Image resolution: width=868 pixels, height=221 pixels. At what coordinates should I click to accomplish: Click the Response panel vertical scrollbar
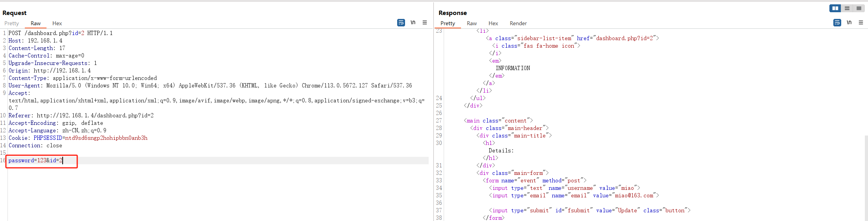point(866,177)
